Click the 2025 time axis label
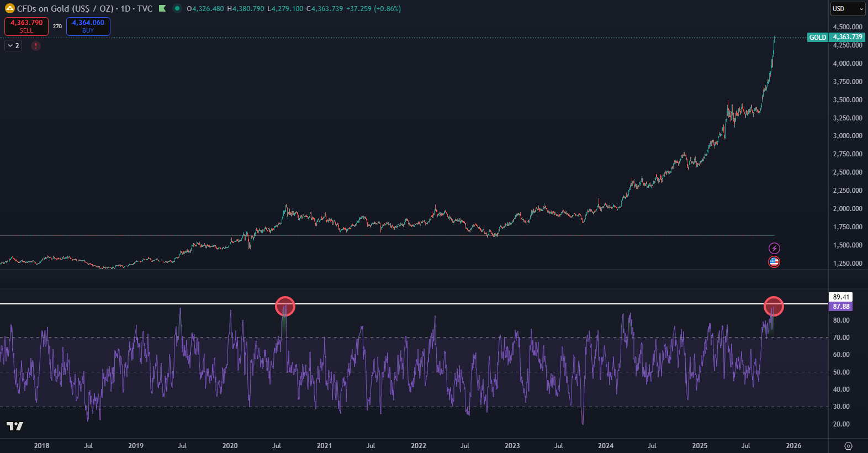Viewport: 868px width, 453px height. pos(700,446)
